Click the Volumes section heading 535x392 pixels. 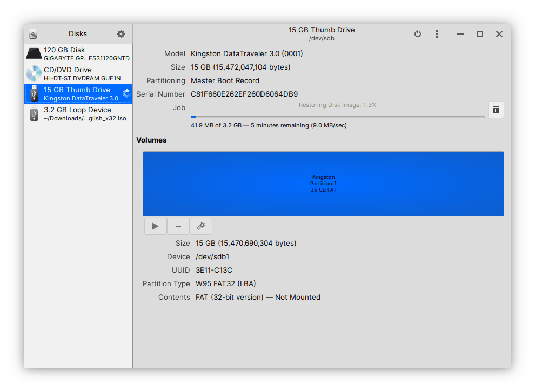[151, 140]
